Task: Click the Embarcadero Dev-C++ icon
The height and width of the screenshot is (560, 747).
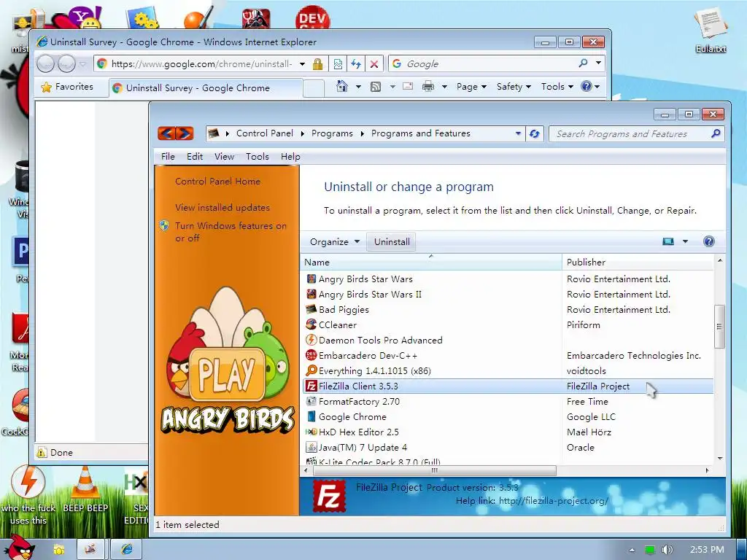Action: tap(311, 355)
